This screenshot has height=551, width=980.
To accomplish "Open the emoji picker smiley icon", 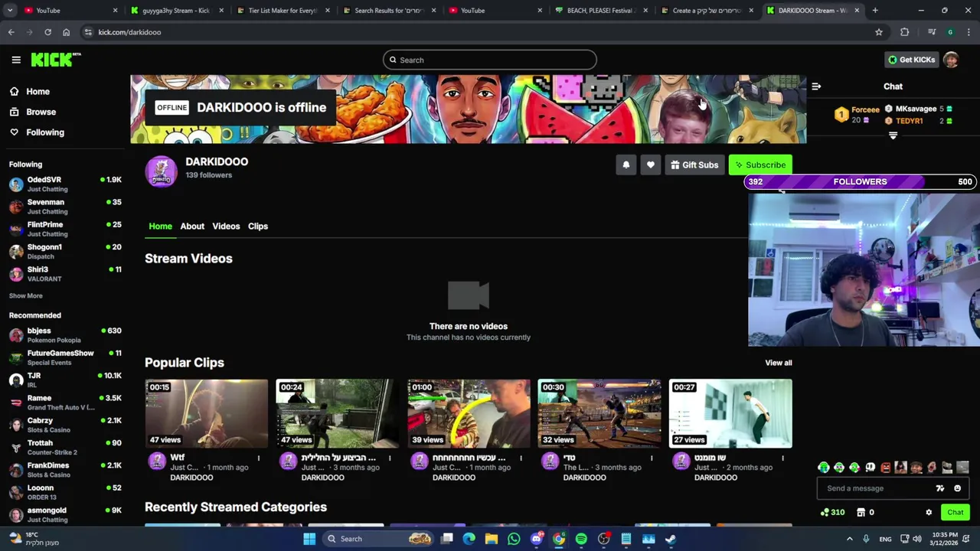I will (957, 488).
